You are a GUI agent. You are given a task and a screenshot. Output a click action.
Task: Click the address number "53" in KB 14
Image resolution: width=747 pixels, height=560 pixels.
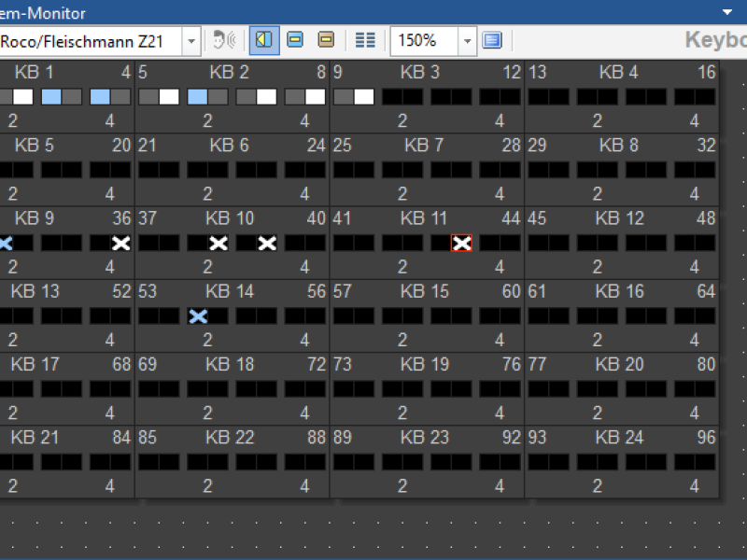coord(148,291)
